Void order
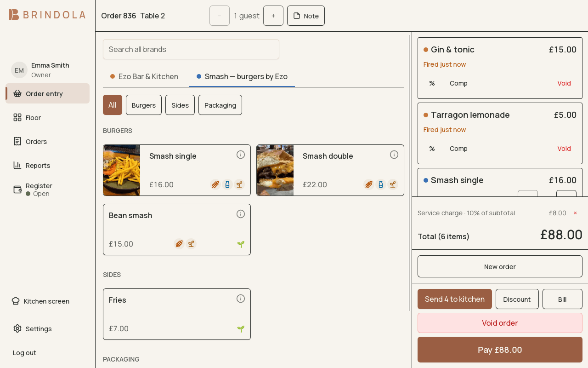Viewport: 588px width, 368px height. tap(500, 323)
